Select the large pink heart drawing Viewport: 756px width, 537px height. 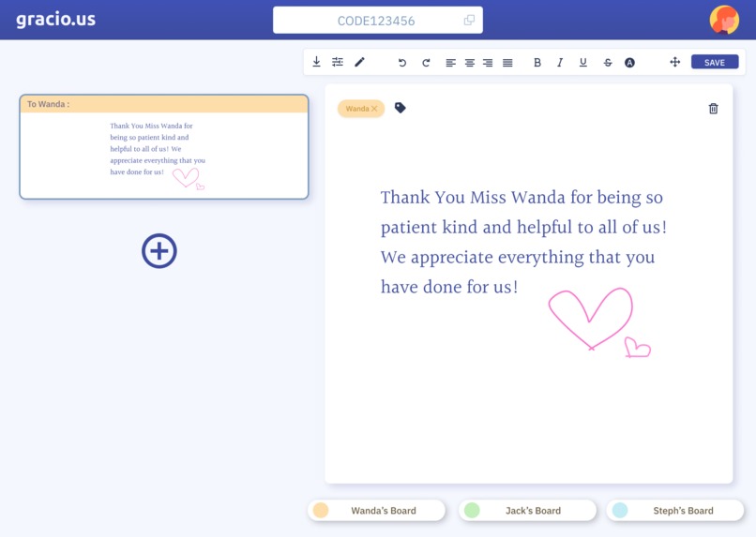point(591,319)
